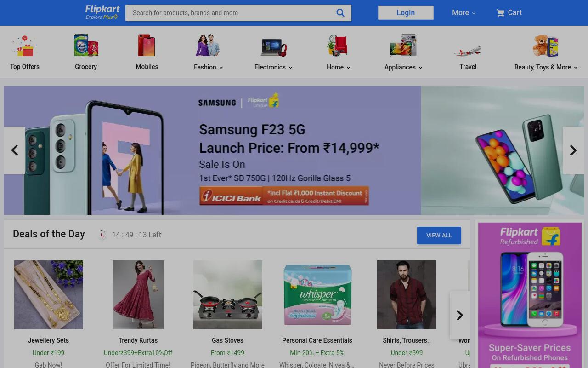Open the Whisper Personal Care product image
Viewport: 588px width, 368px height.
point(317,295)
